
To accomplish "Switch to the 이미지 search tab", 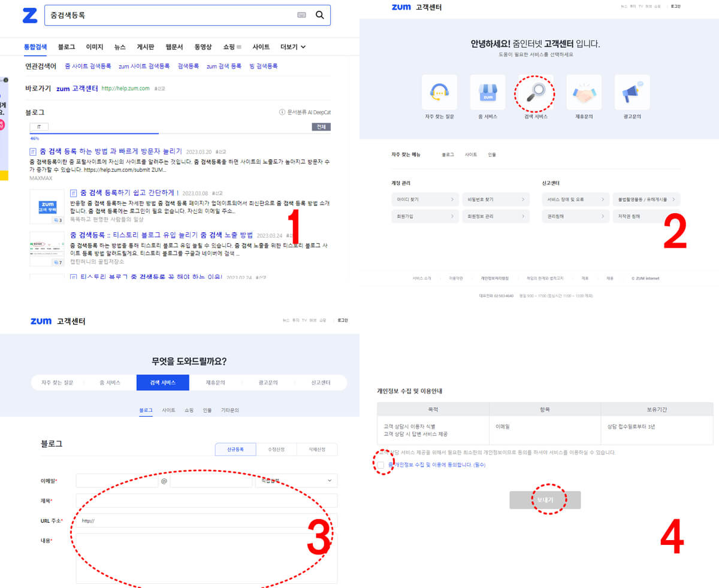I will 95,47.
